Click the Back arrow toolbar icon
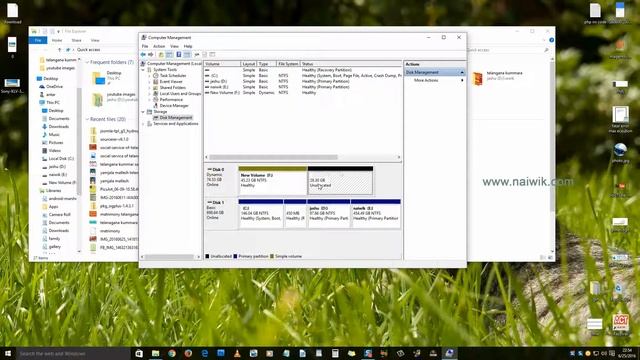The width and height of the screenshot is (640, 360). 143,55
